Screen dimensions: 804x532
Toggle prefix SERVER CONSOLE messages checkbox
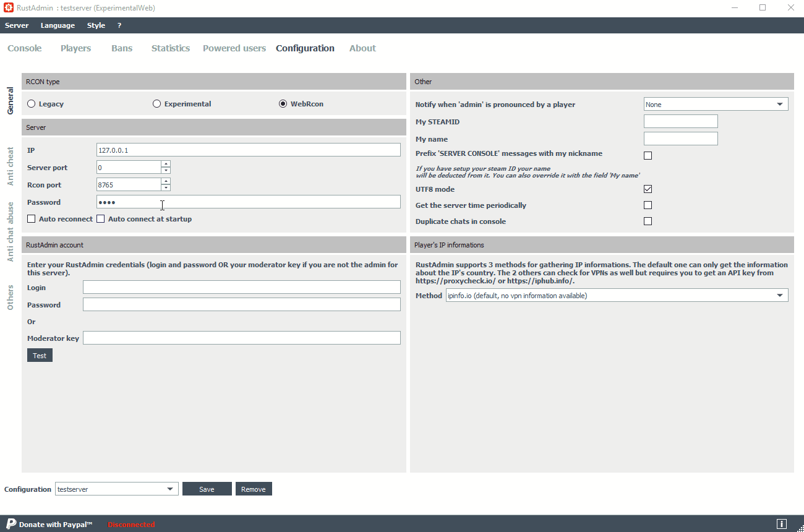648,155
